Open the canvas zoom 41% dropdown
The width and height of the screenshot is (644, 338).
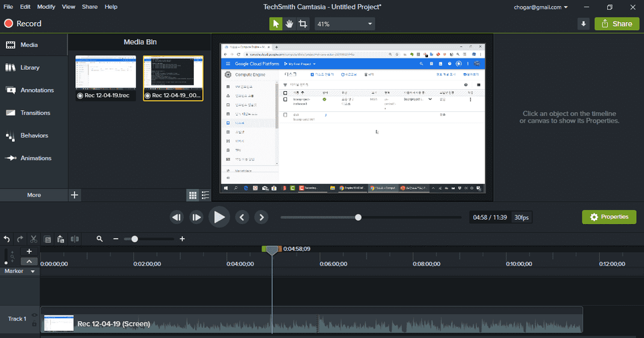pyautogui.click(x=345, y=24)
